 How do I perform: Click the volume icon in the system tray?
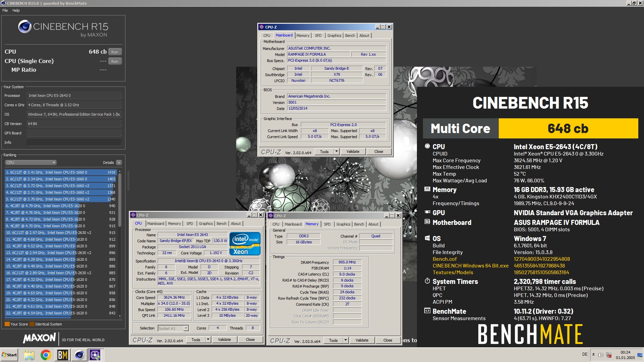pos(600,355)
